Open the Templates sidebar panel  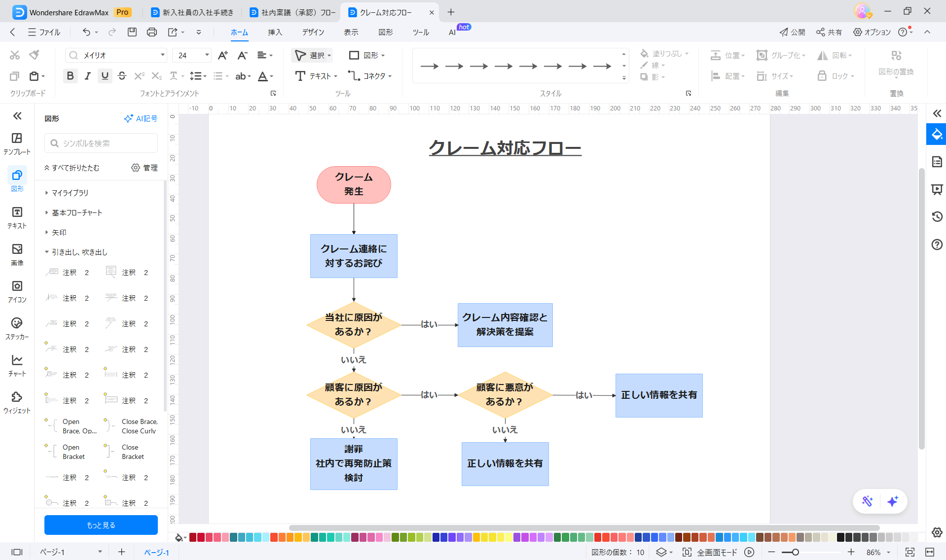coord(17,143)
